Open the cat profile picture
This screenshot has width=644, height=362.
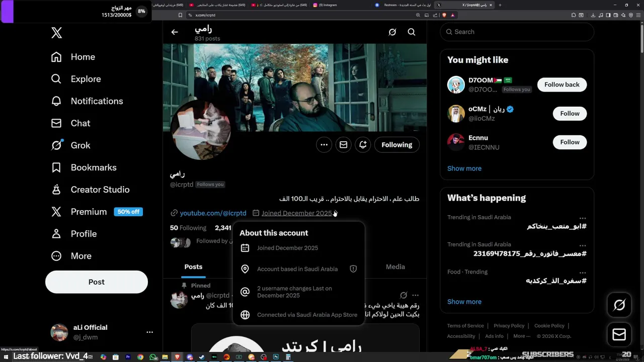point(201,130)
